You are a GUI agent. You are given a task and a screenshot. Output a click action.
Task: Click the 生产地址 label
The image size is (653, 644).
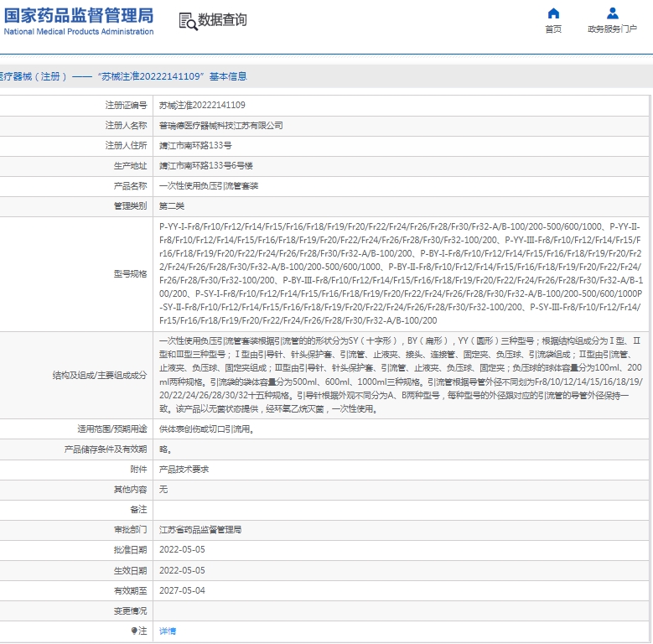point(130,166)
